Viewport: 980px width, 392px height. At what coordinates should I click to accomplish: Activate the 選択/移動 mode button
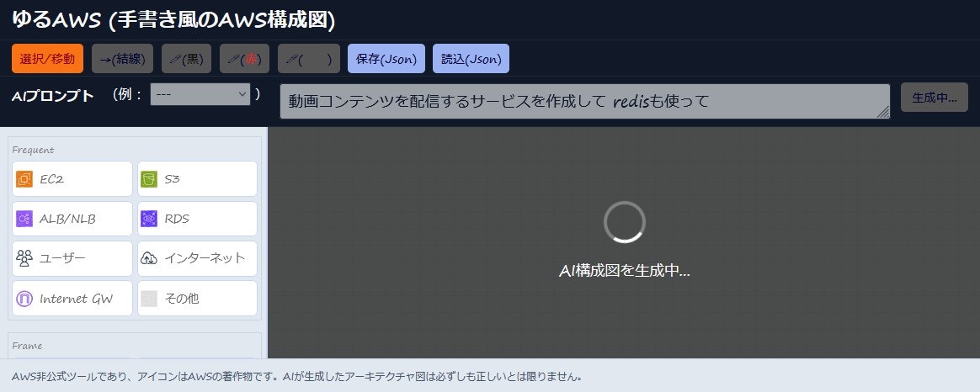tap(47, 59)
